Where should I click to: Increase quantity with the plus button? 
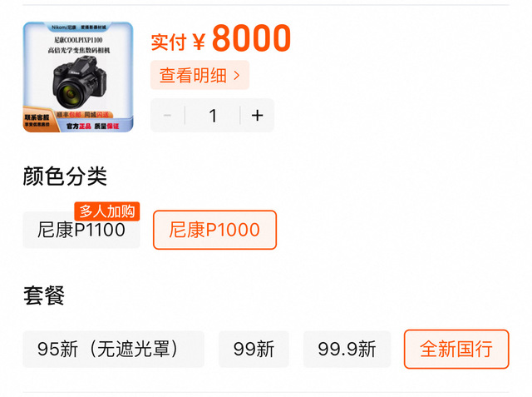(x=257, y=116)
